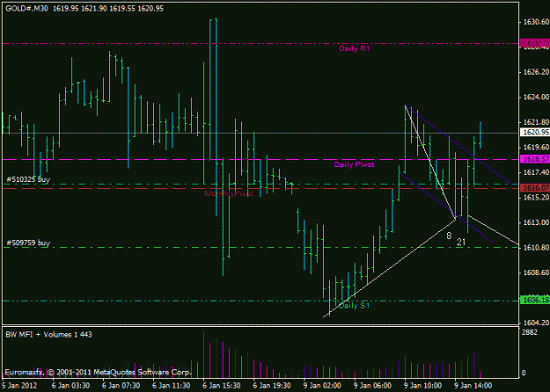Click the 6 Jan 11:30 time label
The height and width of the screenshot is (392, 550).
pos(172,386)
